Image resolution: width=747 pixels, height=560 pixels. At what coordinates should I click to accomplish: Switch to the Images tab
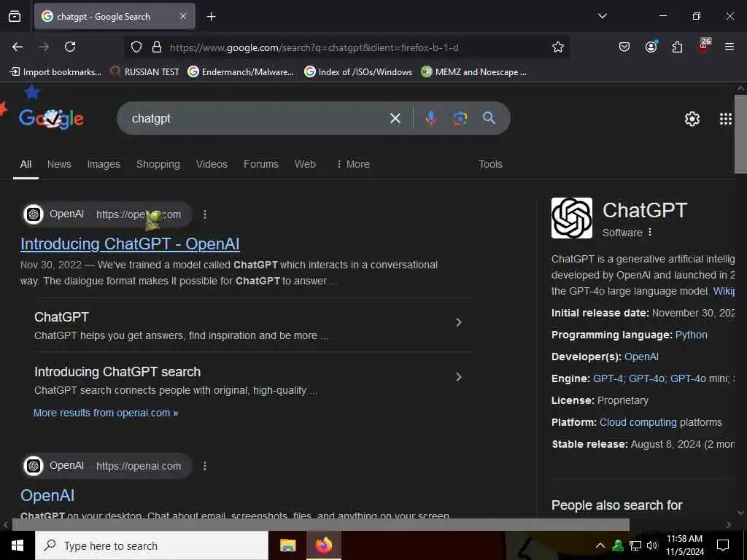(x=104, y=164)
